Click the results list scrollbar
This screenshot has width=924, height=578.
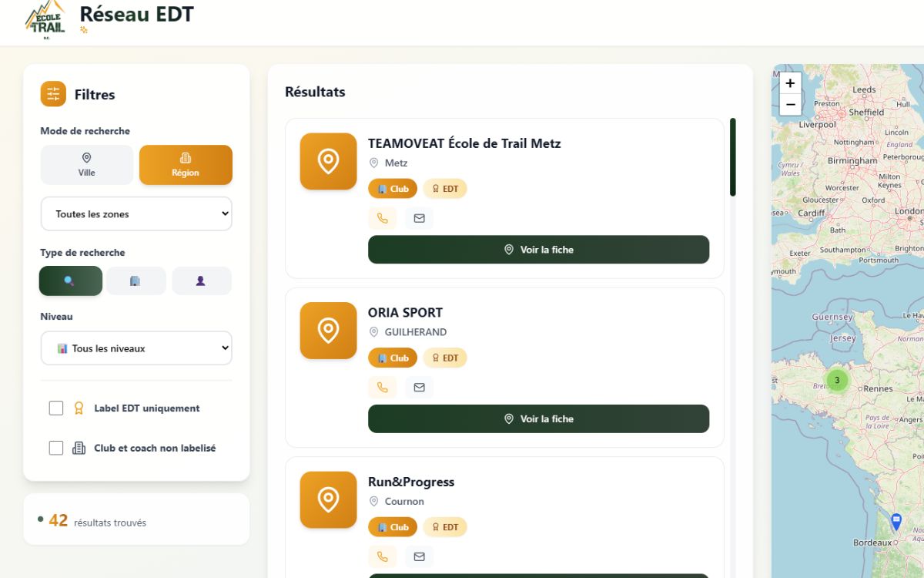pyautogui.click(x=733, y=157)
